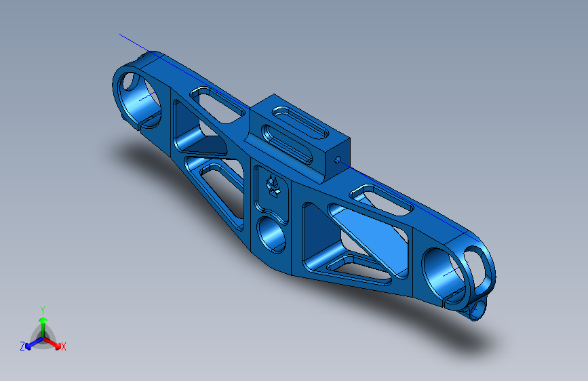Select the top slot on the raised center block

(300, 122)
